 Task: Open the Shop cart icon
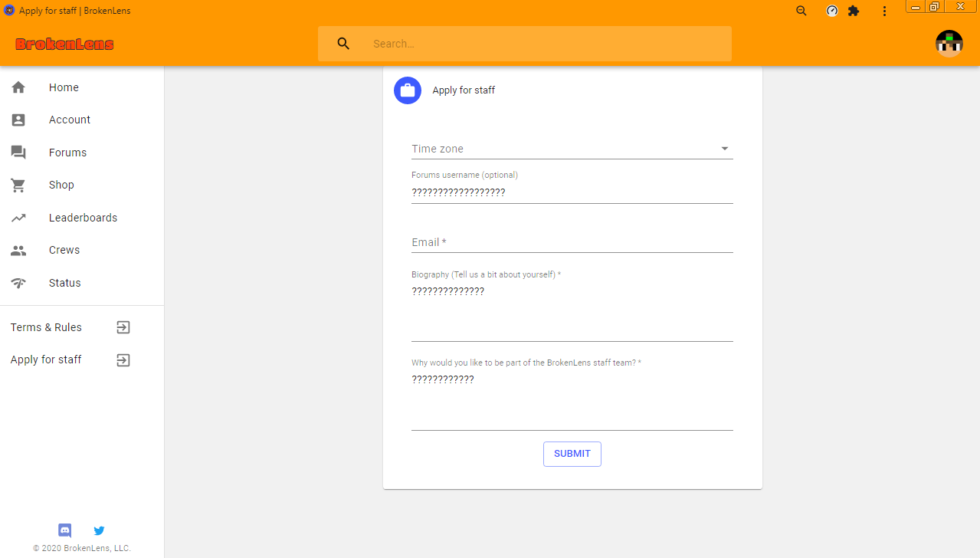[x=18, y=185]
